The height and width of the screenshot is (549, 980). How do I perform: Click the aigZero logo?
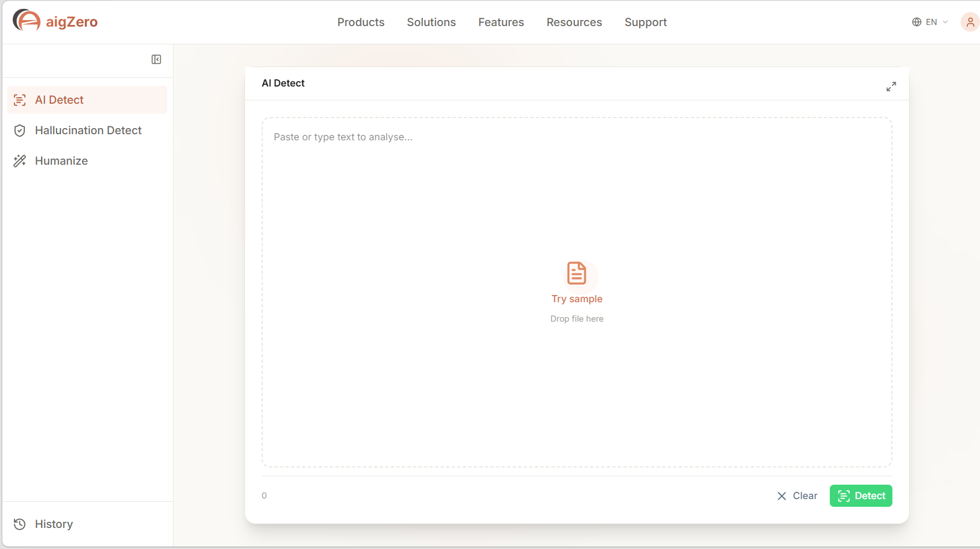click(x=55, y=21)
